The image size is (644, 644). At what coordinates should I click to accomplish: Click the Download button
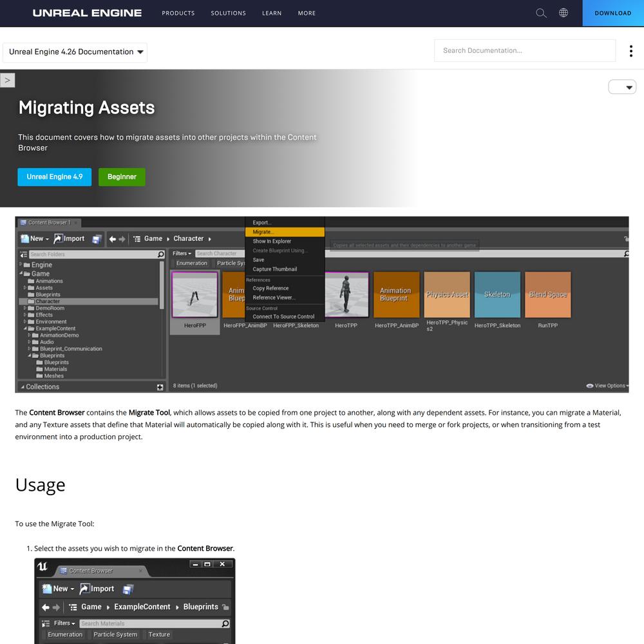click(x=613, y=13)
